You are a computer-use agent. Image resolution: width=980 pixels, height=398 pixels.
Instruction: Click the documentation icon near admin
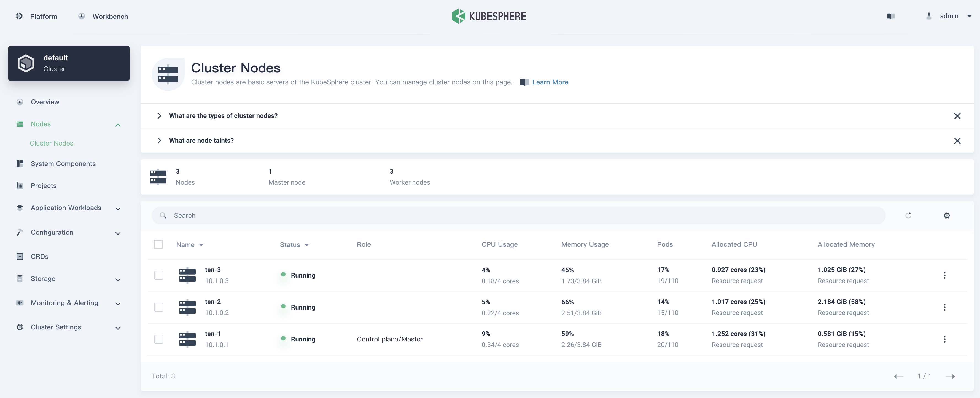(891, 16)
